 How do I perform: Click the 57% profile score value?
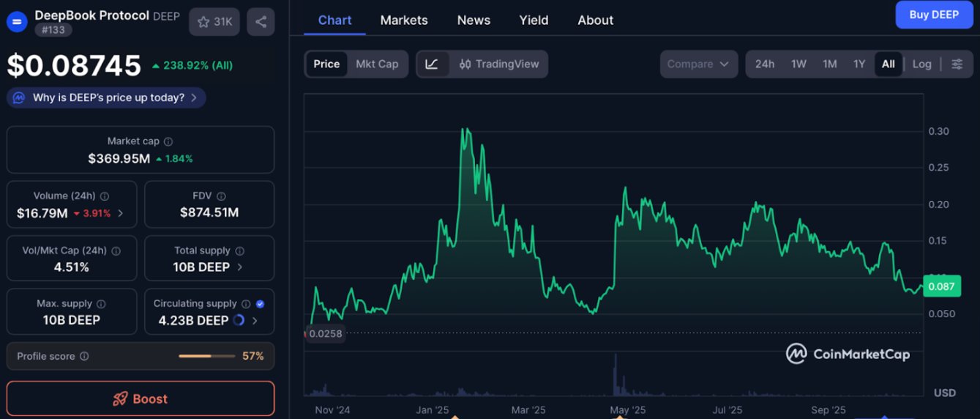coord(253,357)
